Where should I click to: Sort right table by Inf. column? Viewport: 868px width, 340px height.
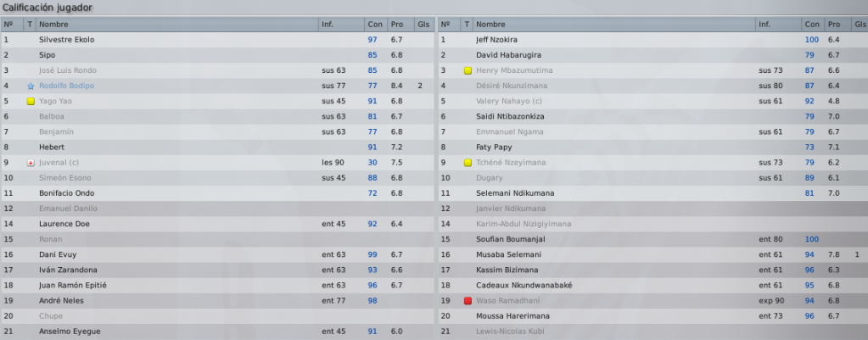pyautogui.click(x=778, y=25)
